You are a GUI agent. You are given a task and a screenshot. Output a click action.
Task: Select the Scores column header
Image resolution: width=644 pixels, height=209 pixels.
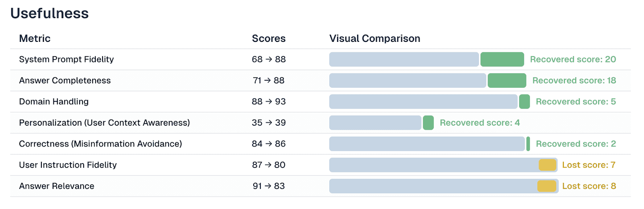[268, 39]
